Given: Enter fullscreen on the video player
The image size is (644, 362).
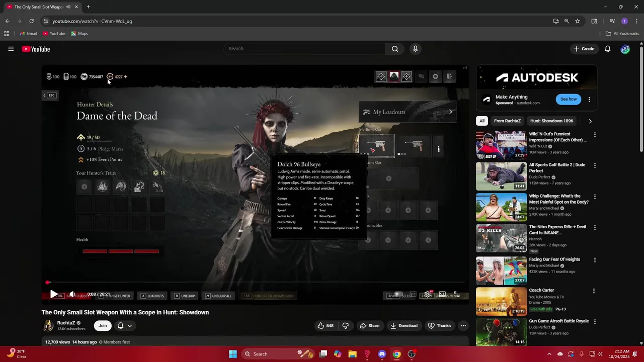Looking at the screenshot, I should coord(457,294).
